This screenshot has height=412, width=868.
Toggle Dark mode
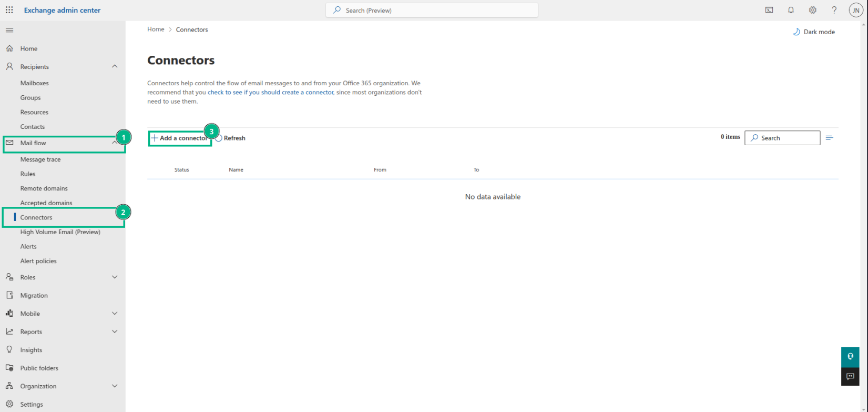813,32
